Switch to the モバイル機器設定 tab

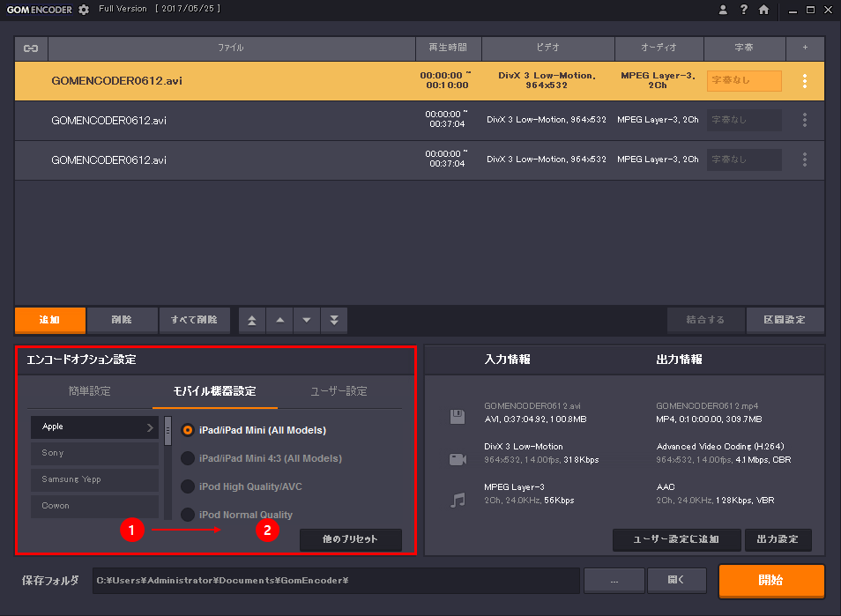point(214,390)
